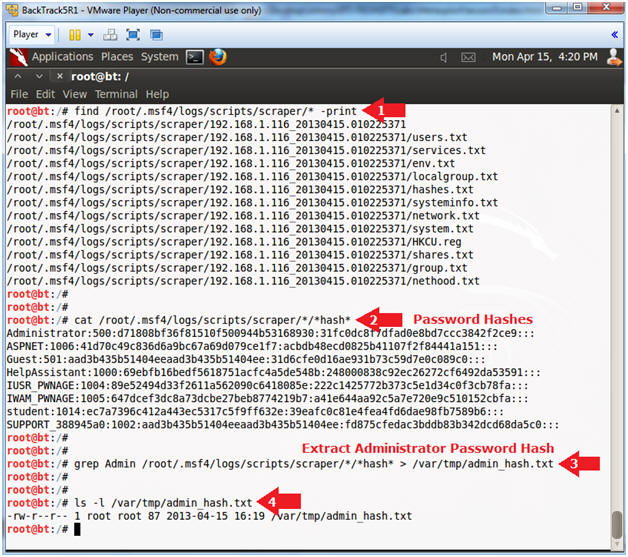Screen dimensions: 628x557
Task: Click the VMware pause (suspend) icon
Action: [x=74, y=35]
